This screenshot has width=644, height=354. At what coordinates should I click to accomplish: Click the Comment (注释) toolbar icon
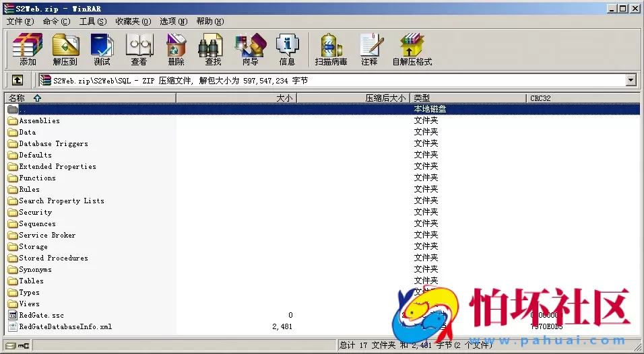(x=371, y=49)
